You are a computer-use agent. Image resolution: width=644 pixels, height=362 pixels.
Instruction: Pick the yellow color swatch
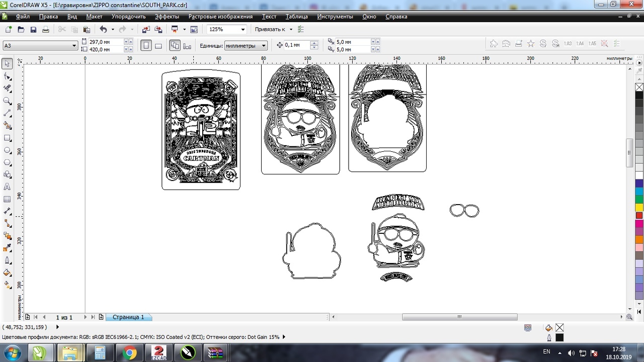639,207
